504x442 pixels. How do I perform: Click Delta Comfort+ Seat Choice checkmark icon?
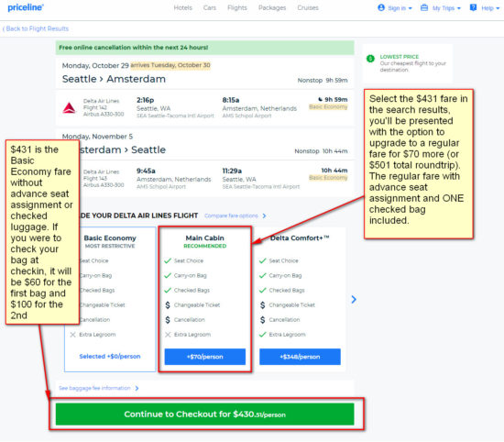[263, 260]
